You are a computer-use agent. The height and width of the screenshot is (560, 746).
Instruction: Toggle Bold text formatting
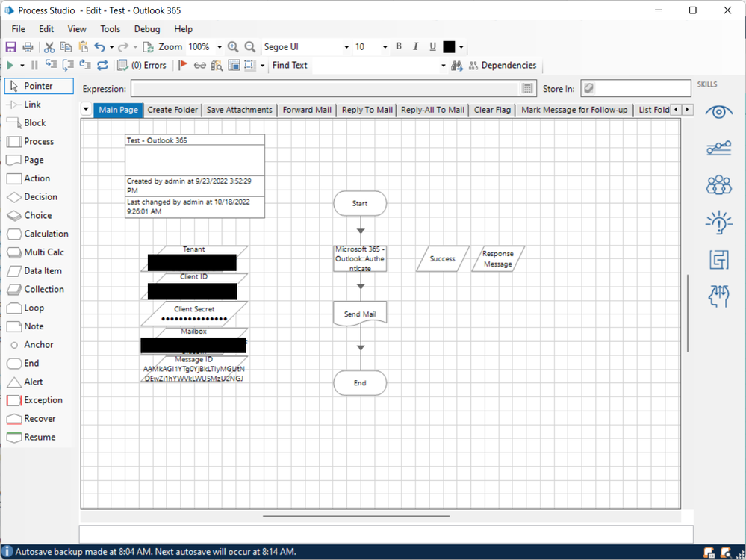coord(399,47)
